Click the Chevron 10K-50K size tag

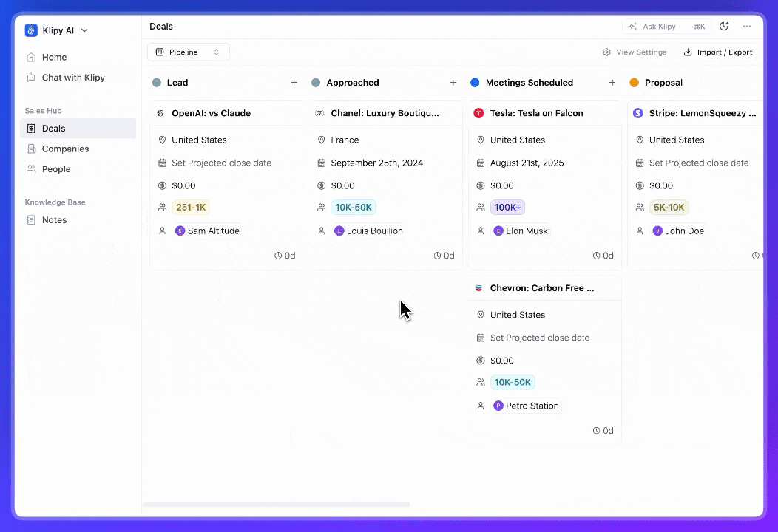pos(513,382)
